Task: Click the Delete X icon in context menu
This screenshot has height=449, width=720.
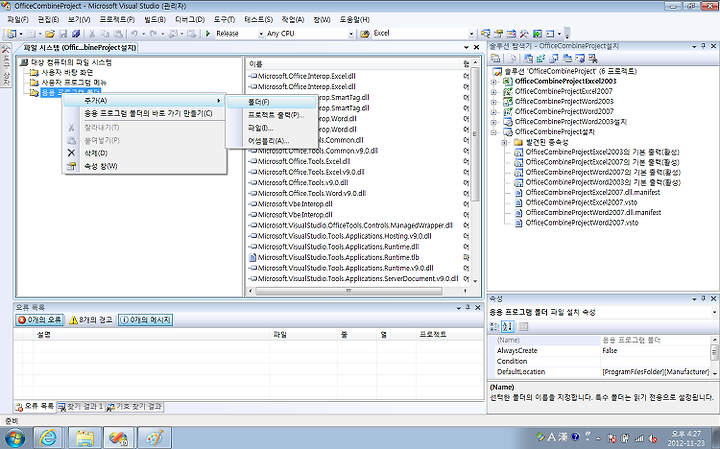Action: [71, 153]
